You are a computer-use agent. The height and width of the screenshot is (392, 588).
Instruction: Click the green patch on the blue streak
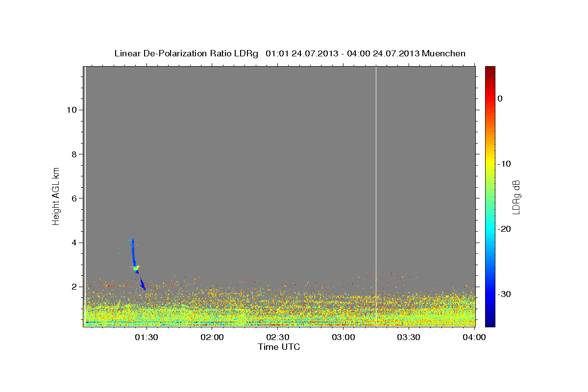136,268
